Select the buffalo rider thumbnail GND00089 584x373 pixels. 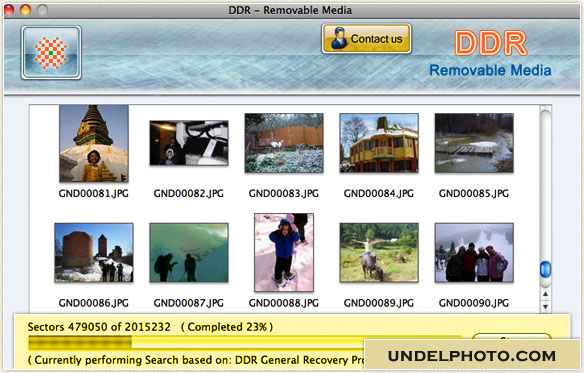tap(379, 253)
